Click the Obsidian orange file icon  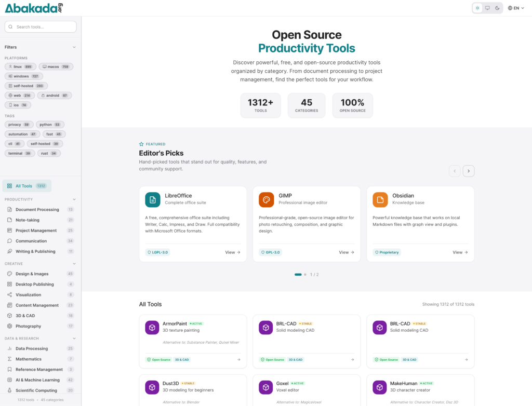(380, 200)
